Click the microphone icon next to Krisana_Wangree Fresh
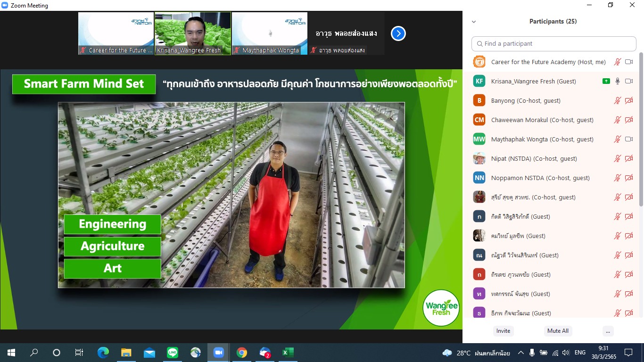The image size is (644, 362). pyautogui.click(x=617, y=81)
